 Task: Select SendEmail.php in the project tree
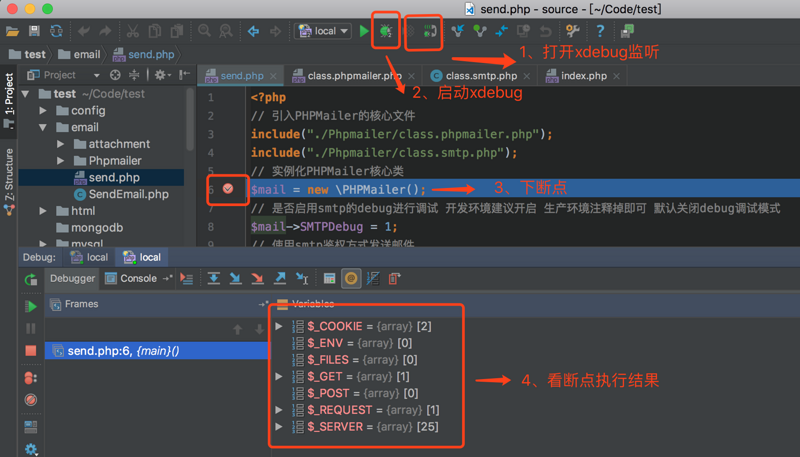click(128, 194)
